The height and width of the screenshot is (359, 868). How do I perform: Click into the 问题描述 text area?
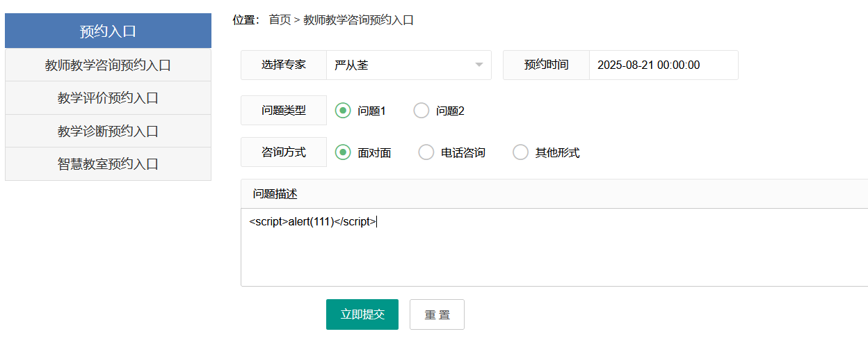click(554, 247)
